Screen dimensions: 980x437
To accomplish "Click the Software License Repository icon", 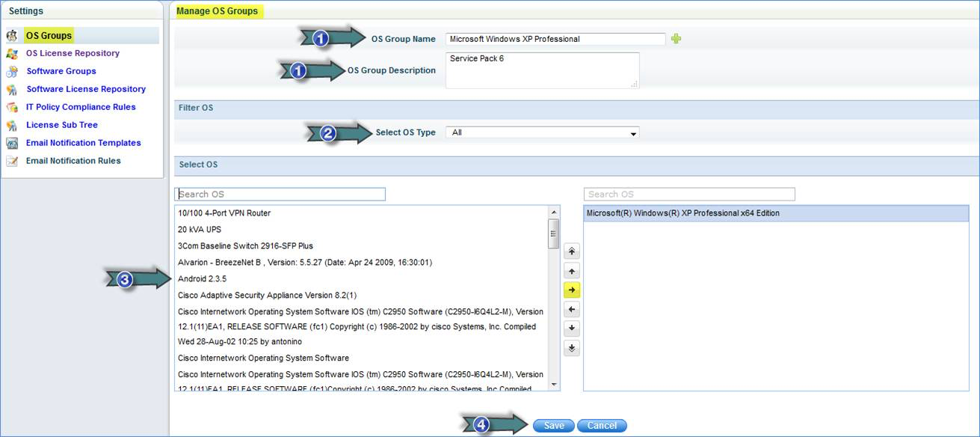I will coord(12,89).
